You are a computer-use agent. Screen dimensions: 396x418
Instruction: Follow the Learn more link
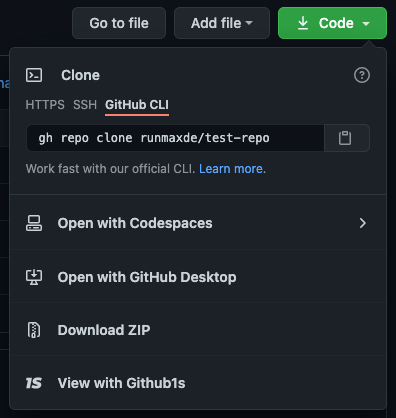pyautogui.click(x=231, y=169)
